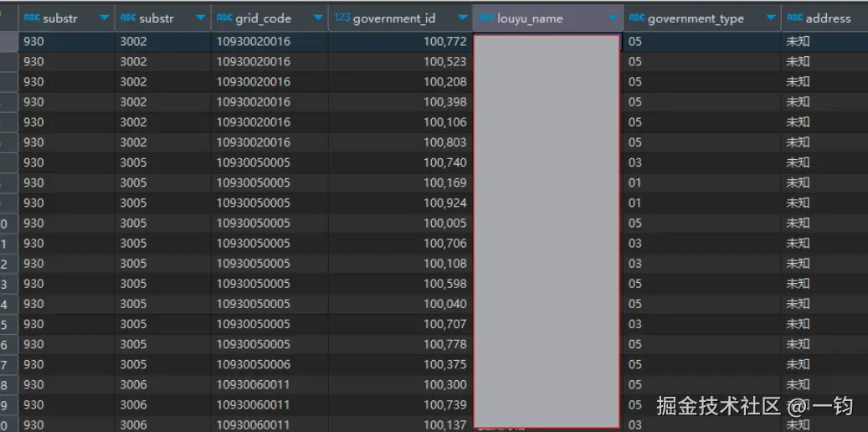Open filter arrow of louyu_name column
Viewport: 868px width, 432px height.
coord(613,18)
